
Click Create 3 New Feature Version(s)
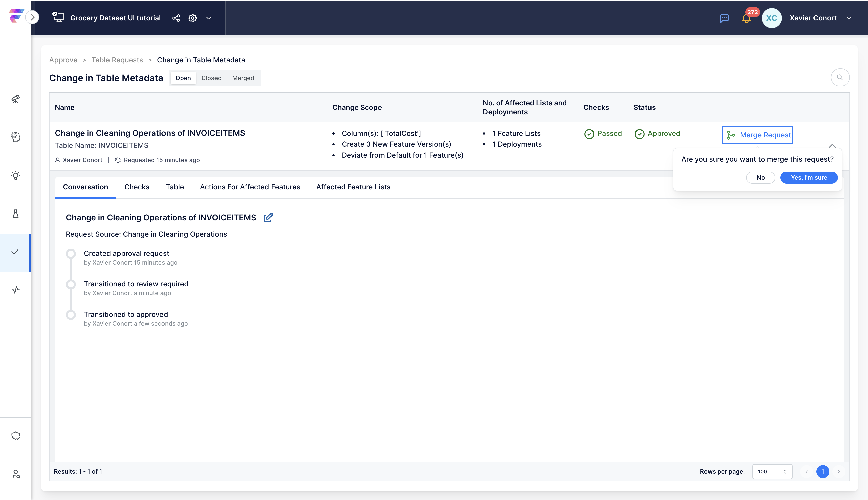[396, 144]
